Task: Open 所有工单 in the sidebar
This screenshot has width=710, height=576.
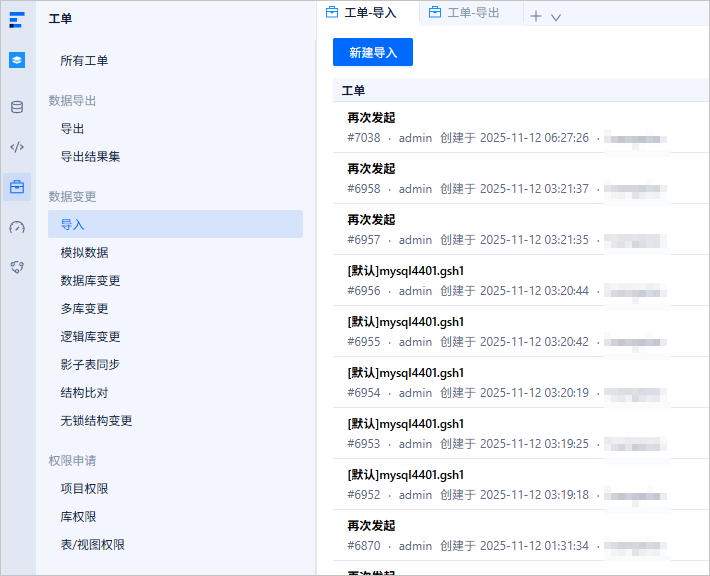Action: [x=84, y=61]
